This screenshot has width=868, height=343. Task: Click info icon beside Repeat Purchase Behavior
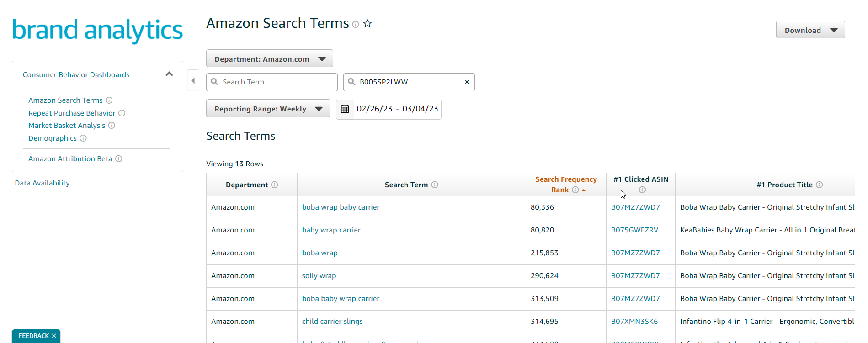[122, 113]
